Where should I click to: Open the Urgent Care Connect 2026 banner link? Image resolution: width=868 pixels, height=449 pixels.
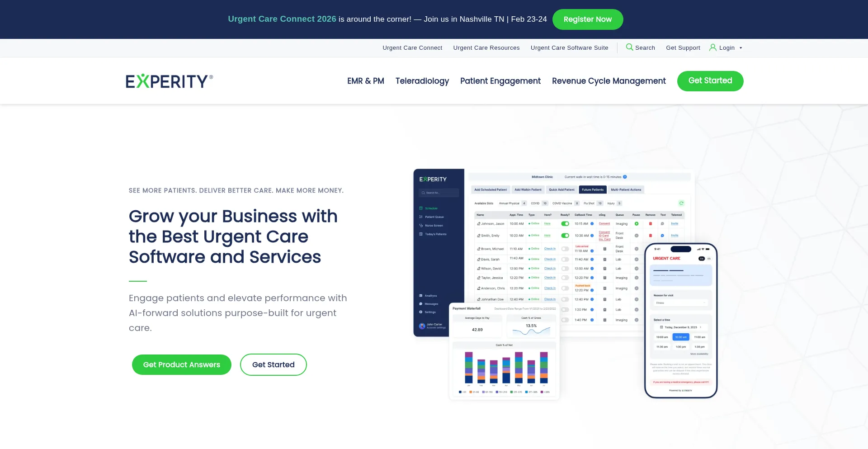coord(282,19)
